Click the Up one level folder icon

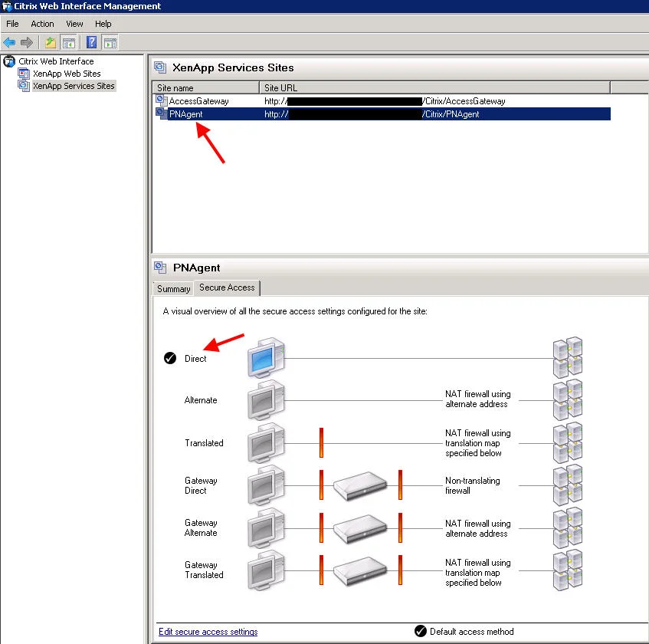(51, 42)
